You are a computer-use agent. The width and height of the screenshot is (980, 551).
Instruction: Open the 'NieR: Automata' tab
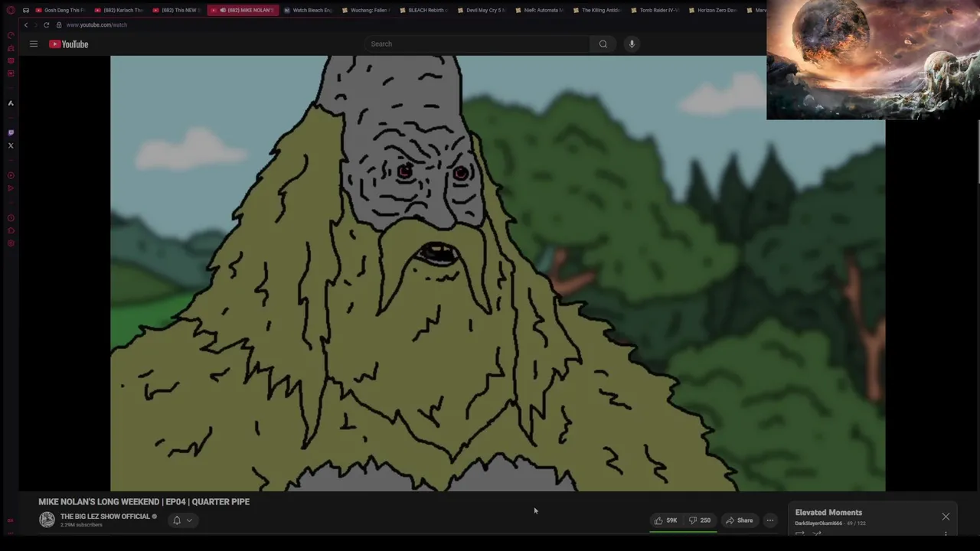tap(539, 10)
